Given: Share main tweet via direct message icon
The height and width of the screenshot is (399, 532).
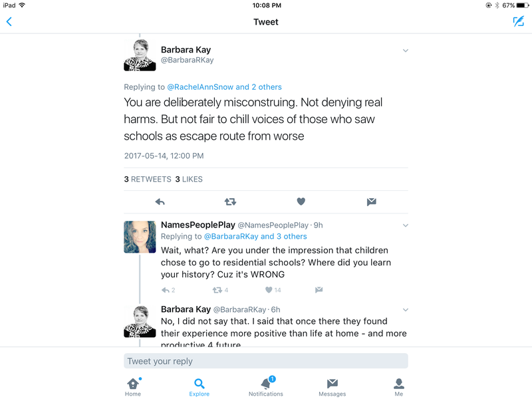Looking at the screenshot, I should 372,202.
